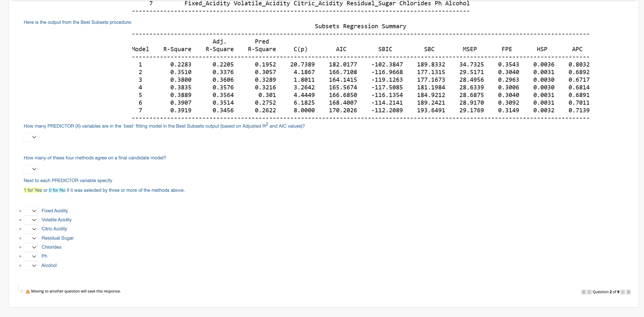Open the methods agreement dropdown

pos(31,169)
